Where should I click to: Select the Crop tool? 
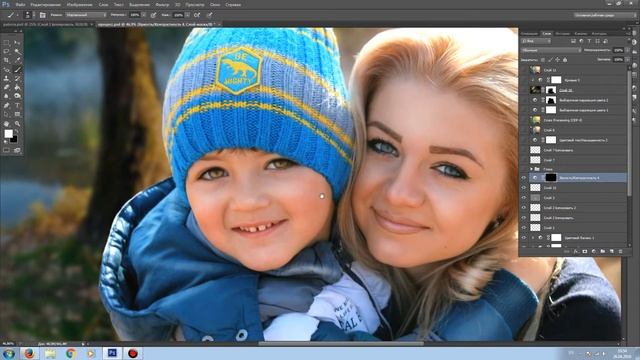6,60
